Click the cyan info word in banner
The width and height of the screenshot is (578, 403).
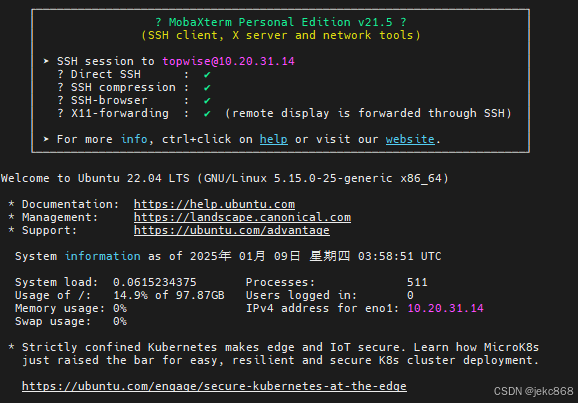click(134, 139)
